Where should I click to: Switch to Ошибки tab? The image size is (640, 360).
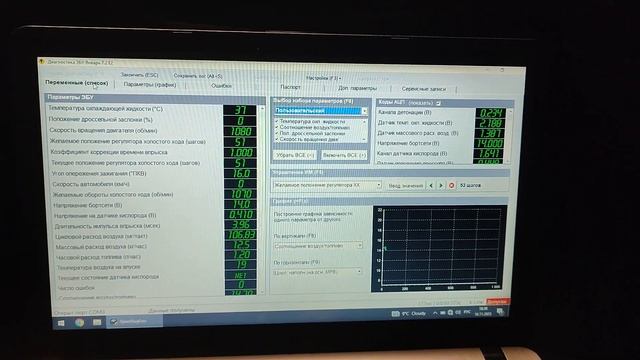[x=222, y=86]
